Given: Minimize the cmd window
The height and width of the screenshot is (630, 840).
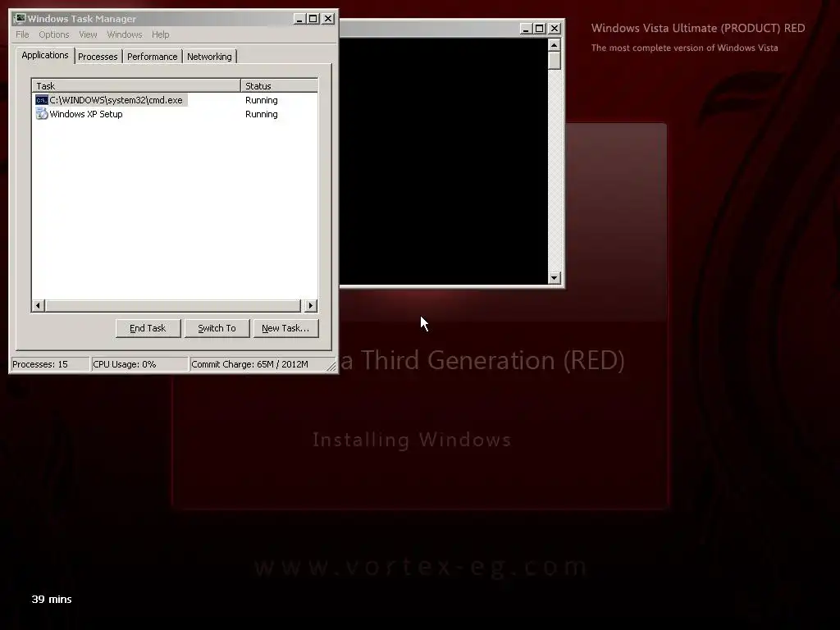Looking at the screenshot, I should tap(526, 29).
